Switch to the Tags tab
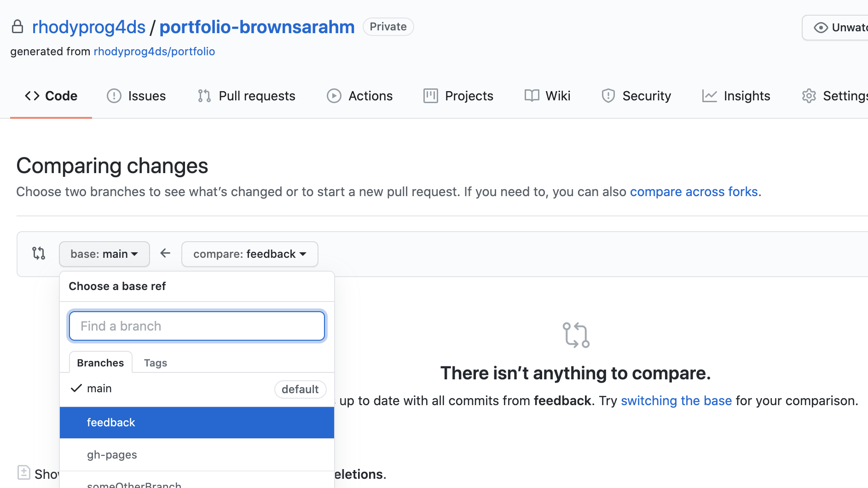868x488 pixels. click(156, 363)
